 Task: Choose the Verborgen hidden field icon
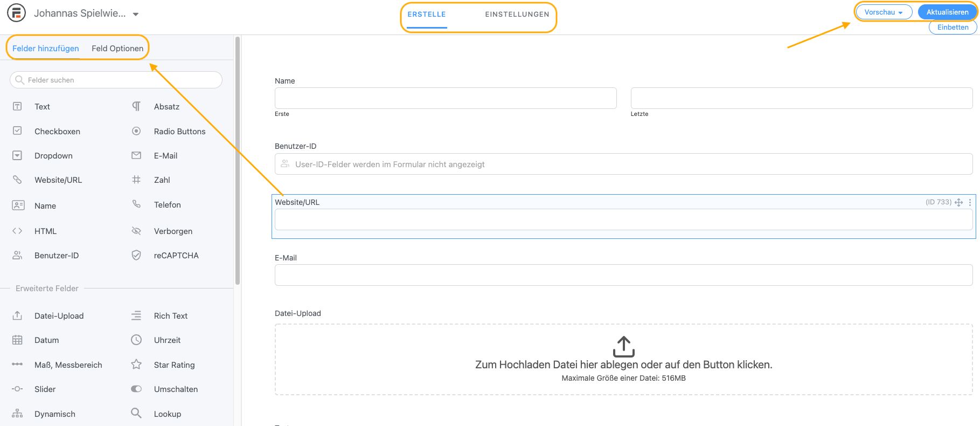[136, 231]
